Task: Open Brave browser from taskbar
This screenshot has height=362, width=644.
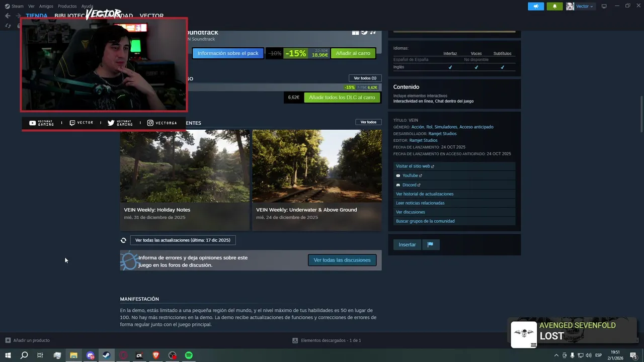Action: (156, 355)
